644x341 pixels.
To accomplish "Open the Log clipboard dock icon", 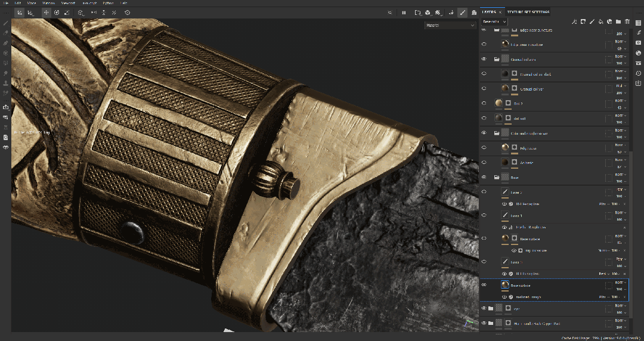I will tap(638, 83).
